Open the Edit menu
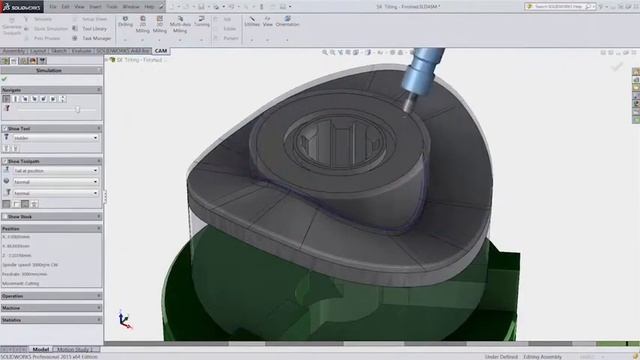This screenshot has width=640, height=360. tap(66, 7)
